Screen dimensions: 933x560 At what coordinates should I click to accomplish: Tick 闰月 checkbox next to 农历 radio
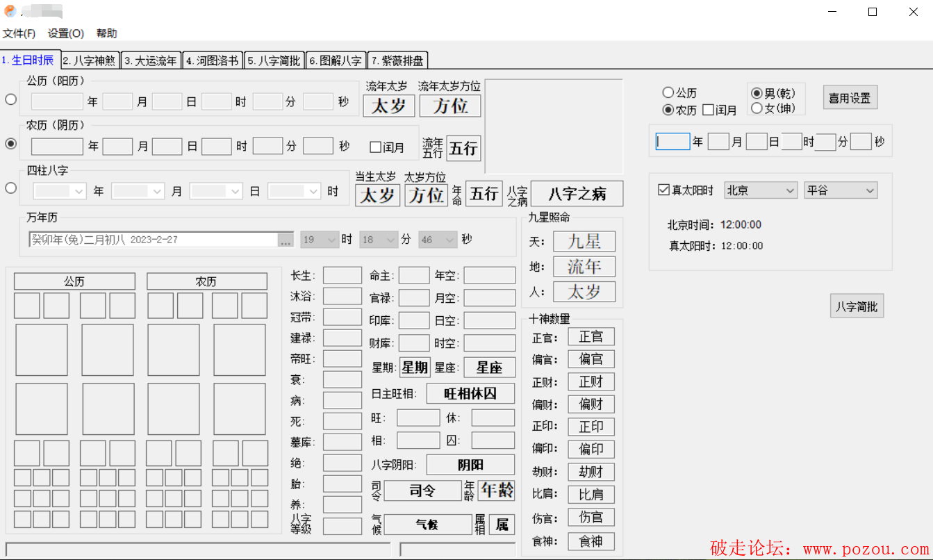[720, 110]
